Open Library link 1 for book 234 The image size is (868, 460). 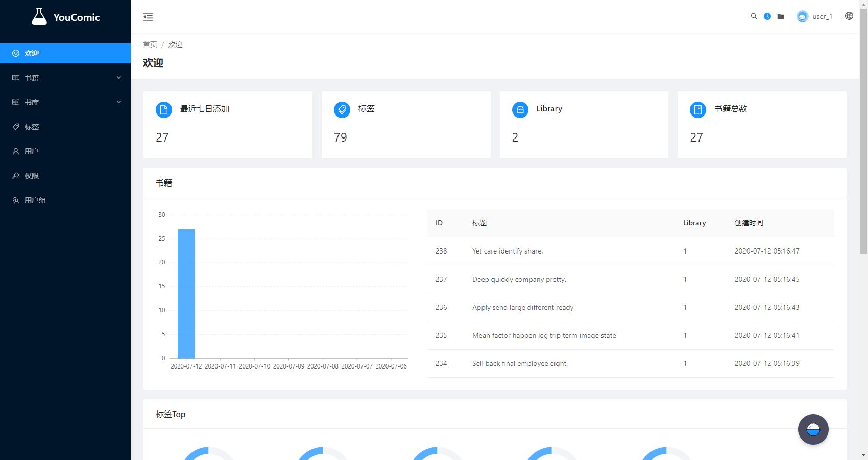(685, 363)
